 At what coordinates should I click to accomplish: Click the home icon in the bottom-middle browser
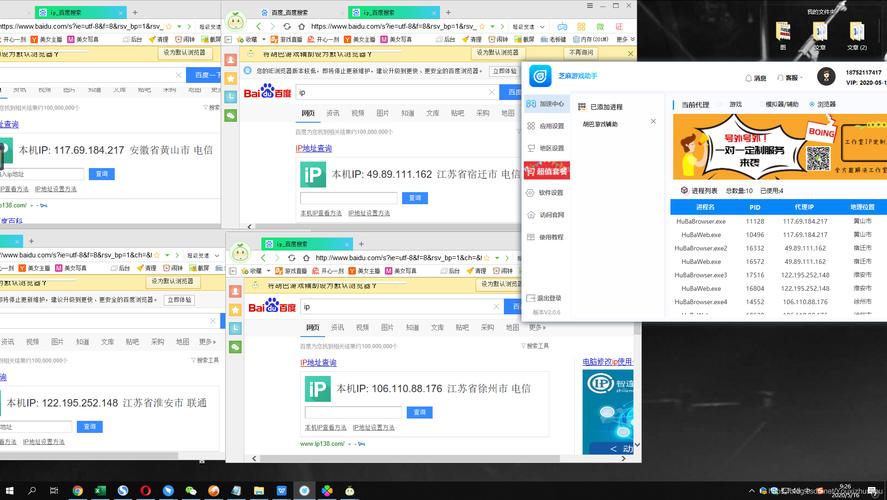pos(306,257)
